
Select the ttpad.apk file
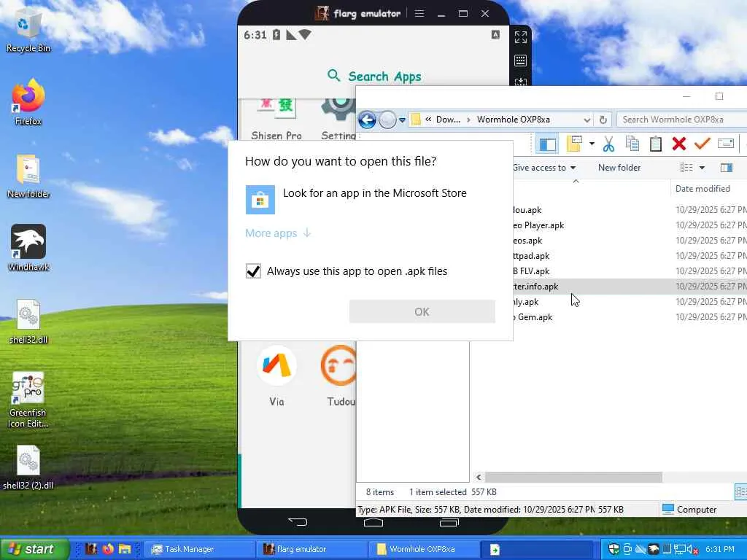click(x=531, y=256)
